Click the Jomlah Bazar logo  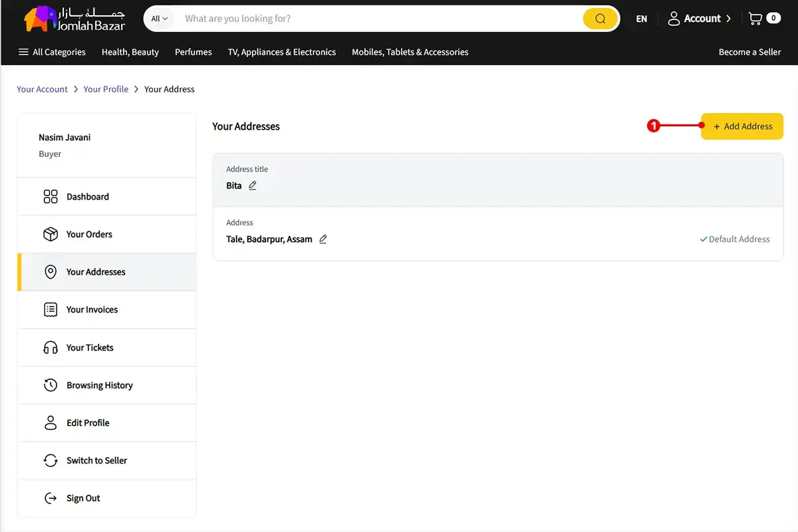[x=74, y=19]
